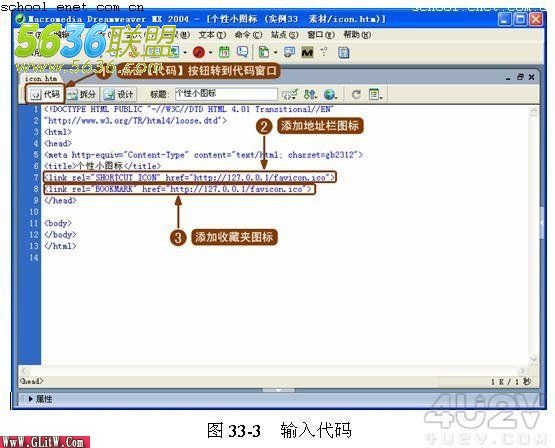The height and width of the screenshot is (448, 555).
Task: Open the 文本 (Text) menu
Action: pyautogui.click(x=212, y=35)
